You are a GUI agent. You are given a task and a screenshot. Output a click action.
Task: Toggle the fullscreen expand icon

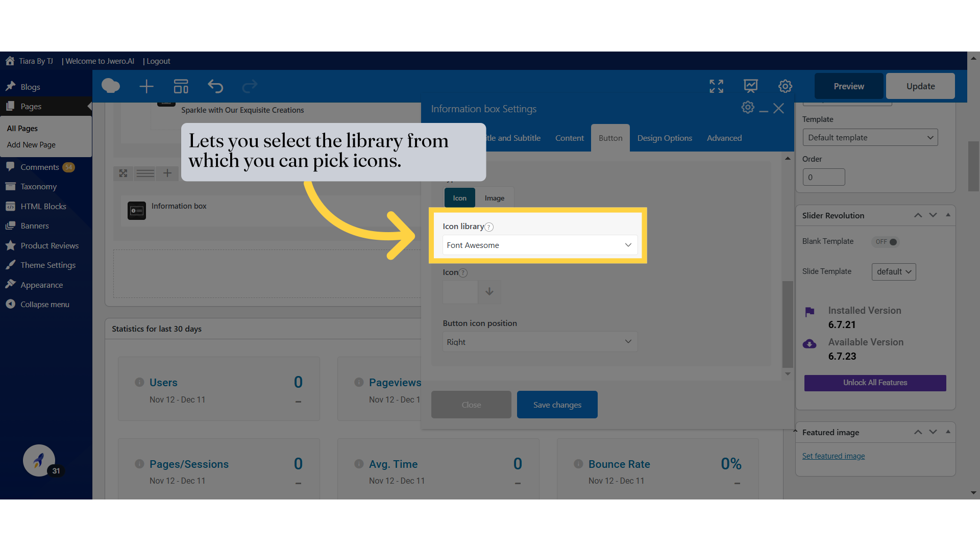(x=716, y=86)
